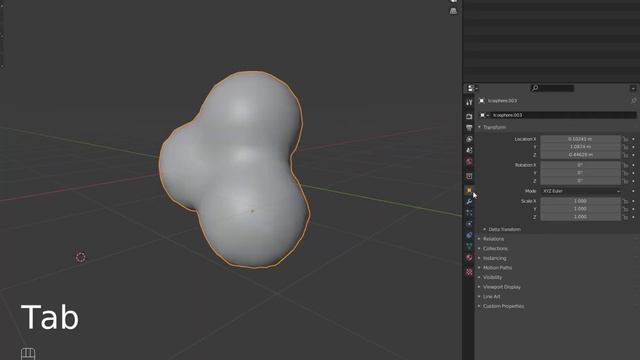
Task: Click the Location X value field
Action: [580, 139]
